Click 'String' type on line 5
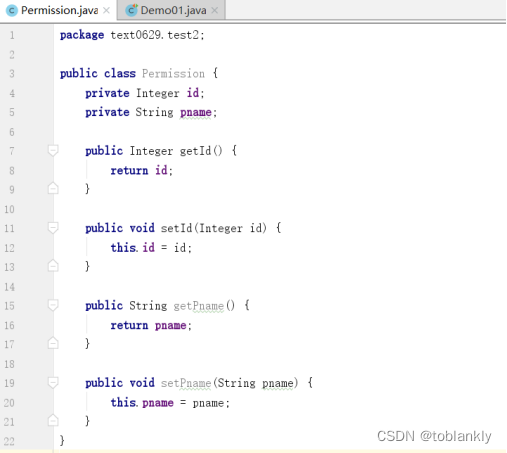The height and width of the screenshot is (453, 507). 154,112
